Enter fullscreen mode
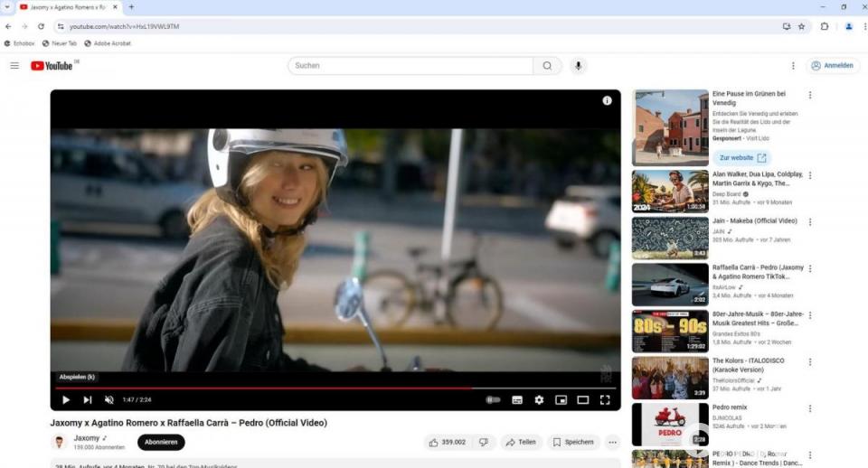The width and height of the screenshot is (868, 468). [605, 399]
